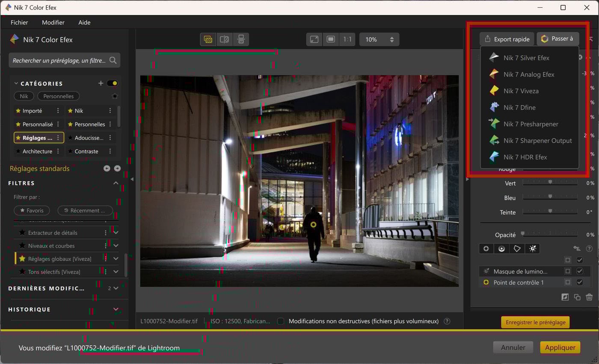The width and height of the screenshot is (599, 364).
Task: Click the Opacité slider
Action: tap(550, 235)
